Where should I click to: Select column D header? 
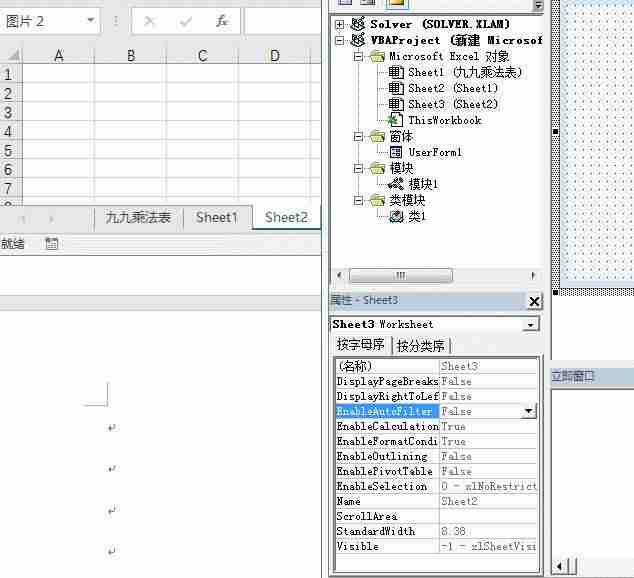tap(275, 55)
